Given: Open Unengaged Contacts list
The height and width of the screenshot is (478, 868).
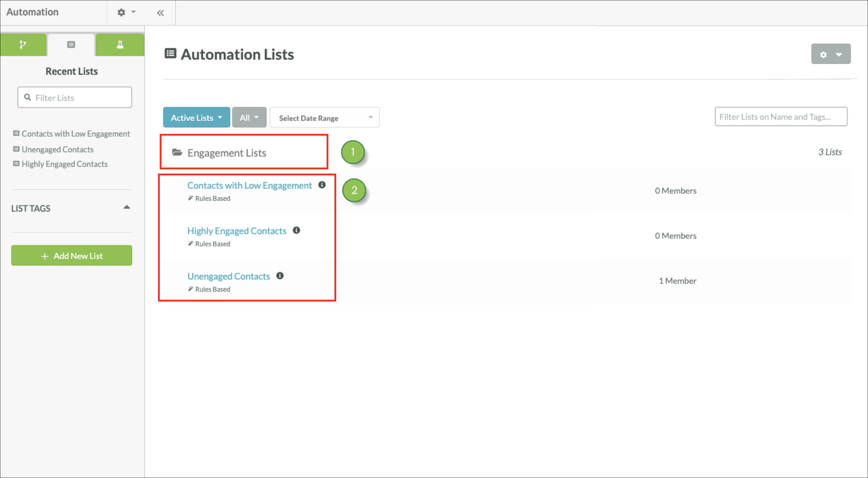Looking at the screenshot, I should [229, 276].
